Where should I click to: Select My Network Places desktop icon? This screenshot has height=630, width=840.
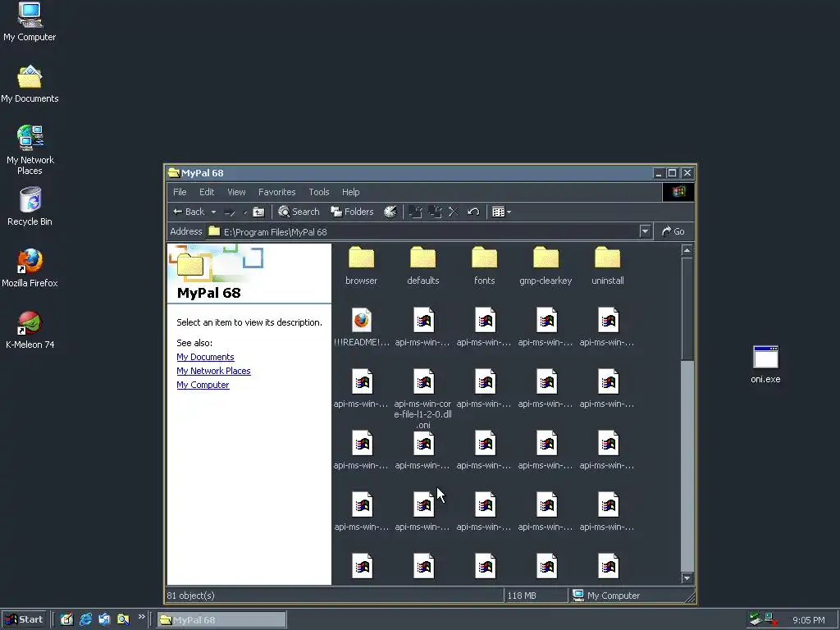click(x=30, y=150)
